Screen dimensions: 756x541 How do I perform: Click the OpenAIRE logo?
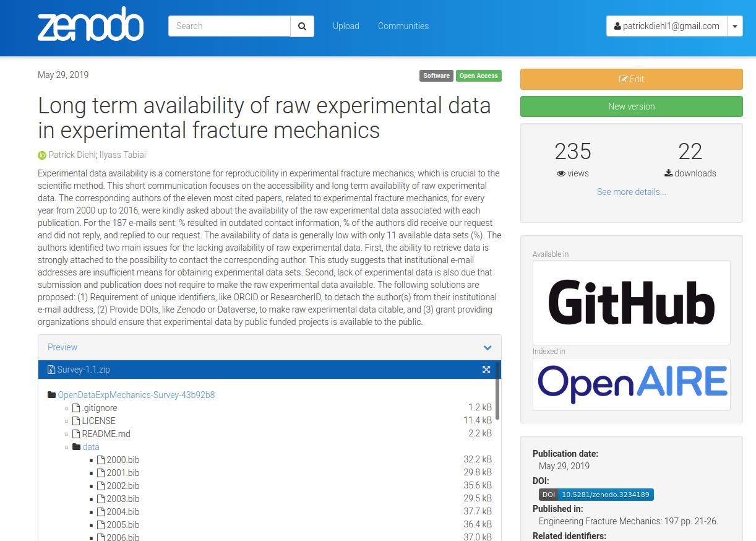click(631, 384)
